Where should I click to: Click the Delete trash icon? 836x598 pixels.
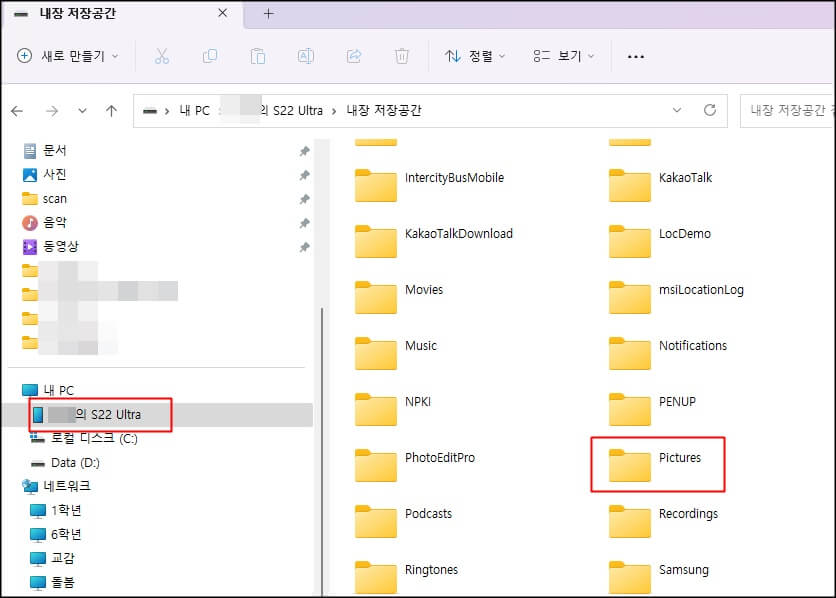pos(401,56)
